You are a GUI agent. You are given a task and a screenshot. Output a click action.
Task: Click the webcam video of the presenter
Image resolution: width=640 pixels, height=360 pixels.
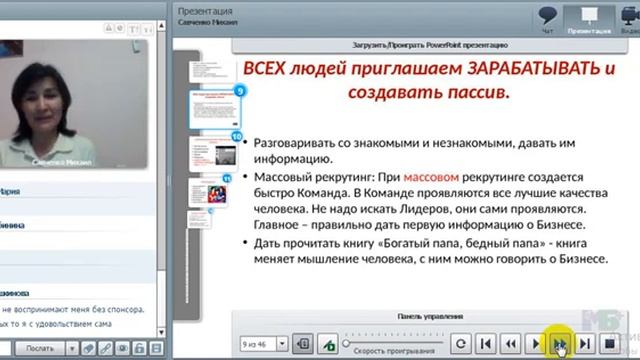(73, 104)
